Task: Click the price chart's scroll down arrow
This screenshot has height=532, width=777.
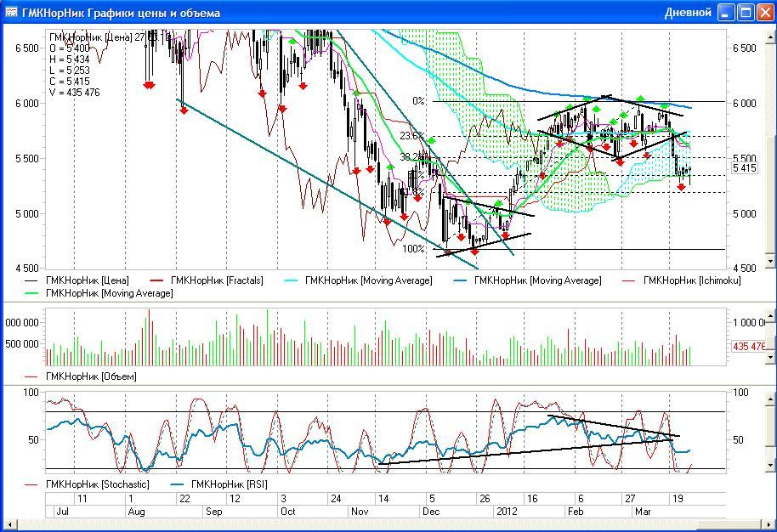Action: pyautogui.click(x=770, y=261)
